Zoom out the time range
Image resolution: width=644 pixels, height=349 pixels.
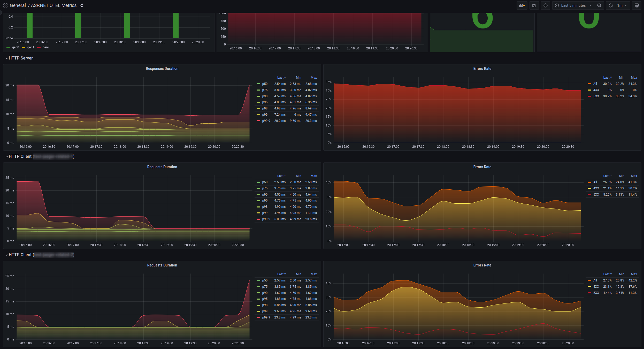[599, 5]
